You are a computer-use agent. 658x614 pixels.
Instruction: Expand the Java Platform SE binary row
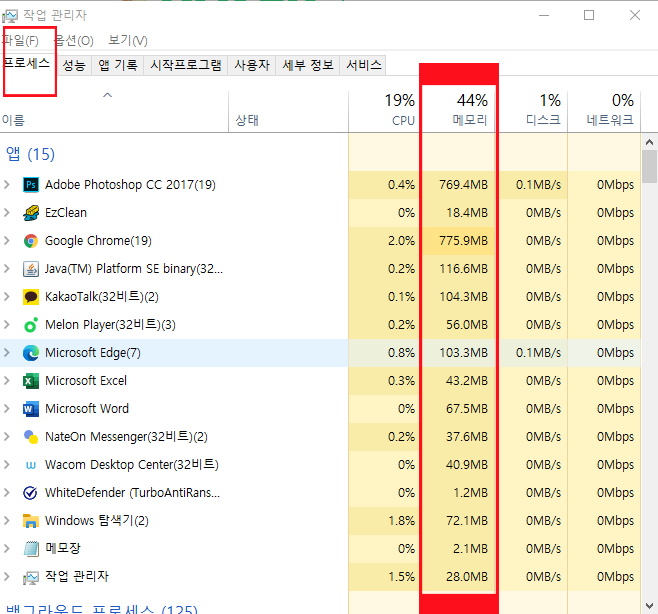point(7,269)
